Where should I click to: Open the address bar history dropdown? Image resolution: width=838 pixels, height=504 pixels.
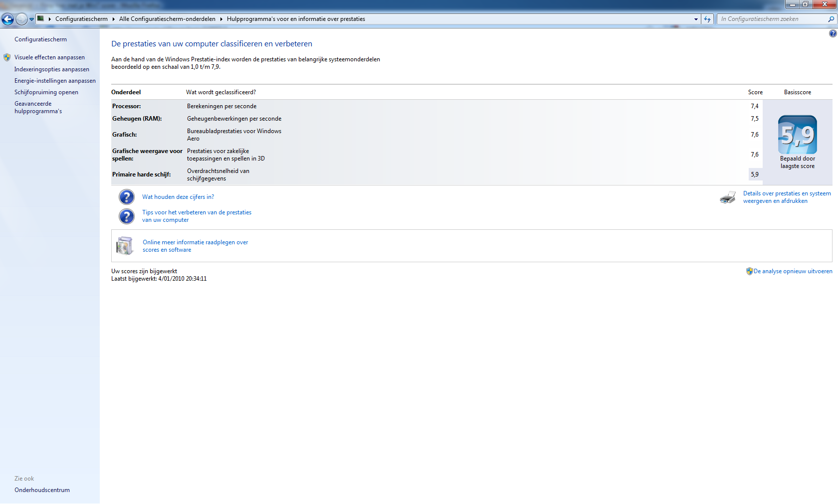coord(696,19)
